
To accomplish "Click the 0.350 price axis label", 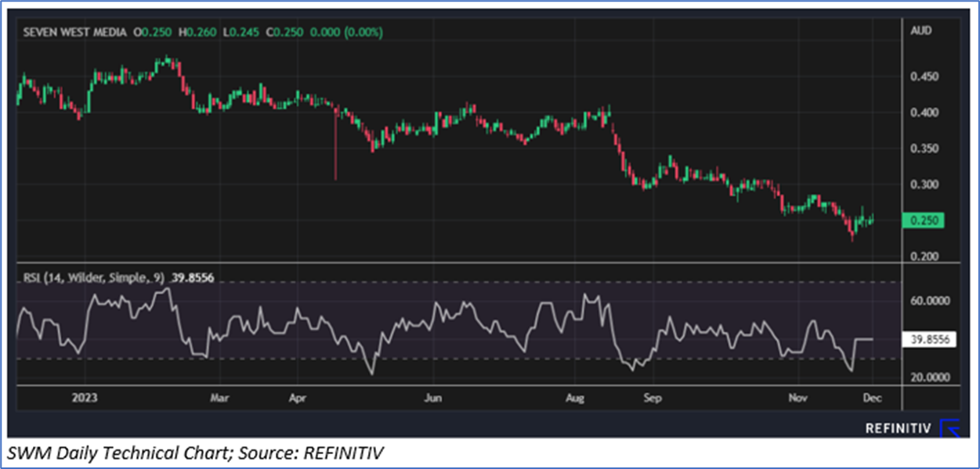I will pos(924,149).
